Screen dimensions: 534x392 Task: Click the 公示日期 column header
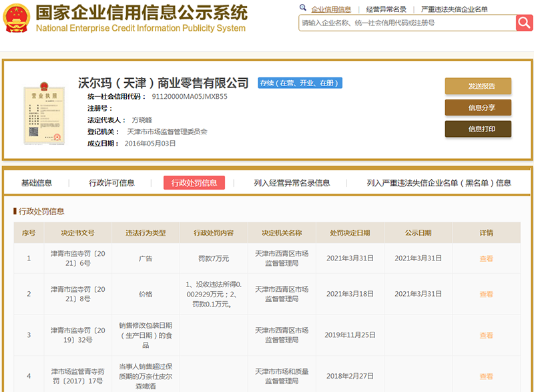[419, 233]
